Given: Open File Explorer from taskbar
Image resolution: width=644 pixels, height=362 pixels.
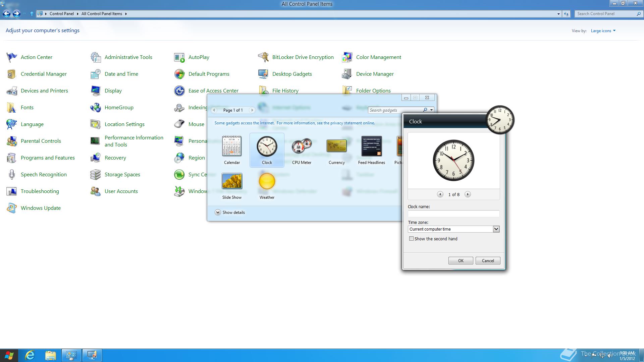Looking at the screenshot, I should (x=50, y=355).
